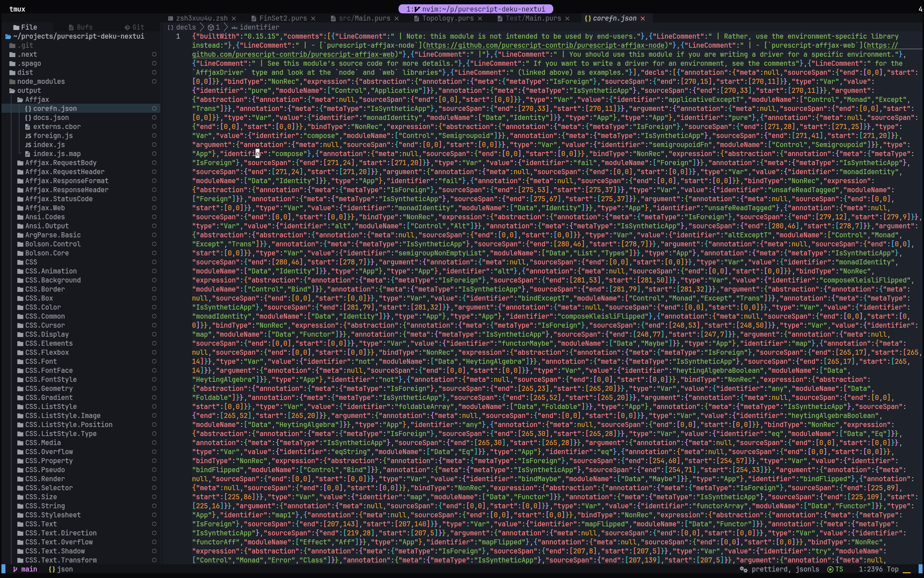The width and height of the screenshot is (924, 578).
Task: Expand the .next folder
Action: tap(23, 54)
